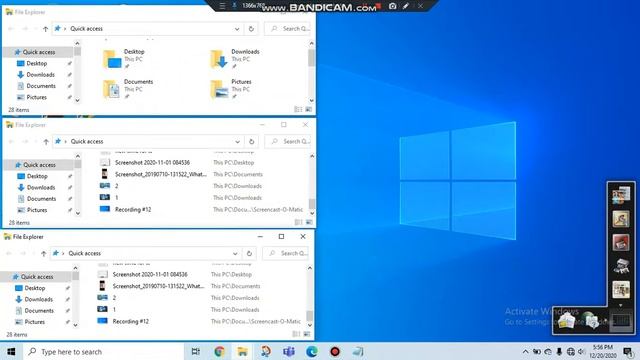Refresh the middle File Explorer window
640x360 pixels.
click(251, 141)
